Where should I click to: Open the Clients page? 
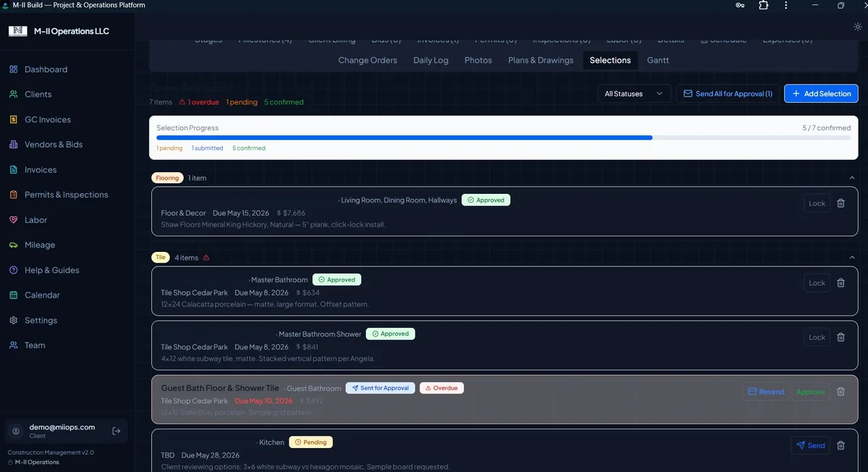tap(38, 94)
